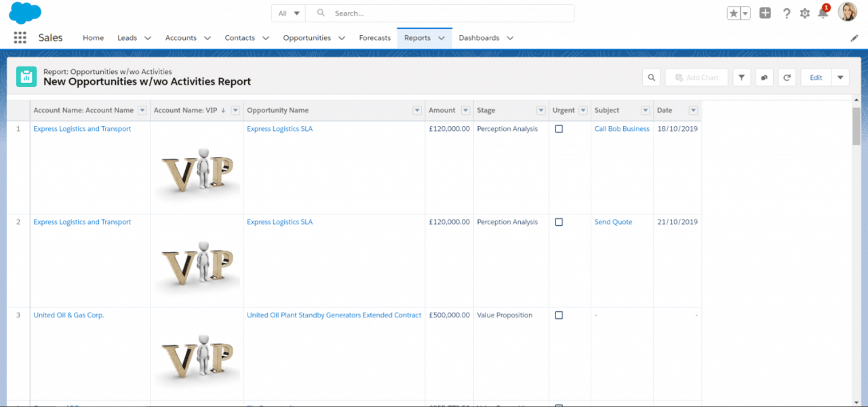The height and width of the screenshot is (407, 868).
Task: Open the App Launcher grid icon
Action: click(20, 37)
